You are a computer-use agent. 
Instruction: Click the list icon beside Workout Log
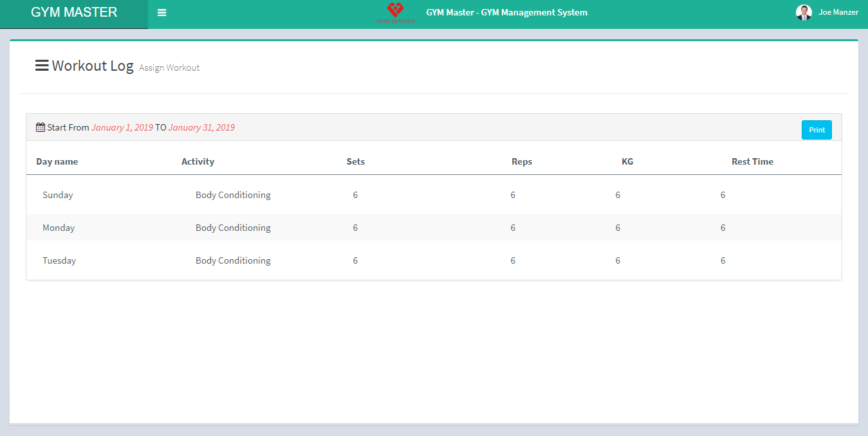pyautogui.click(x=42, y=66)
